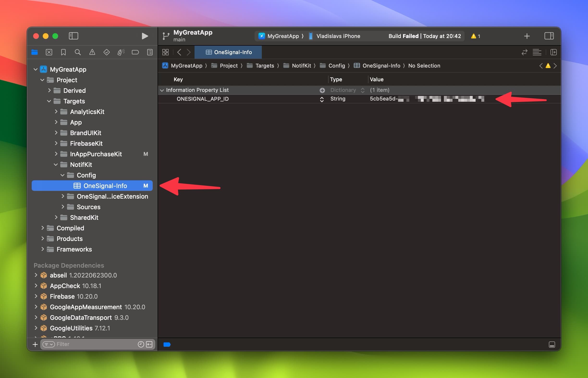Toggle the right inspector panel
The width and height of the screenshot is (588, 378).
coord(549,36)
